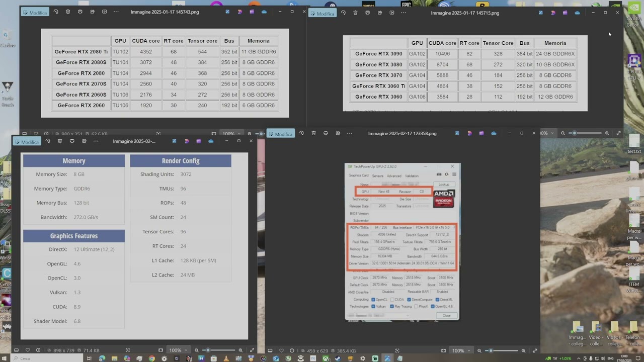
Task: Click the 385.4 KB file size text
Action: click(x=347, y=350)
